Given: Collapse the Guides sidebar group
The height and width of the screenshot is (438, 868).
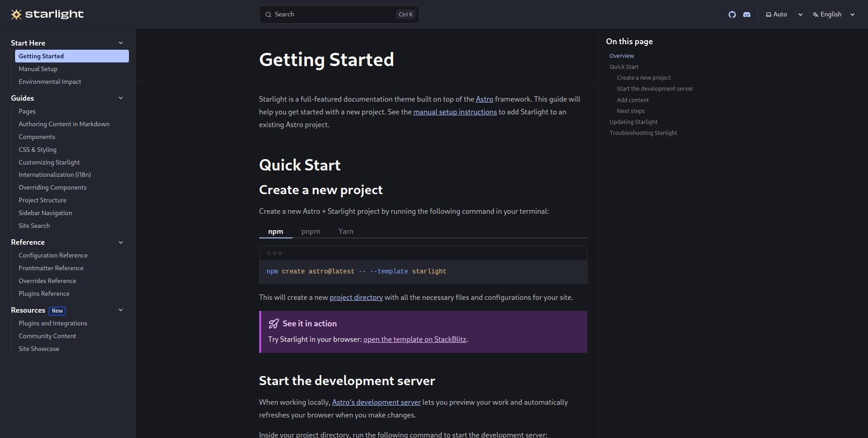Looking at the screenshot, I should click(x=121, y=98).
